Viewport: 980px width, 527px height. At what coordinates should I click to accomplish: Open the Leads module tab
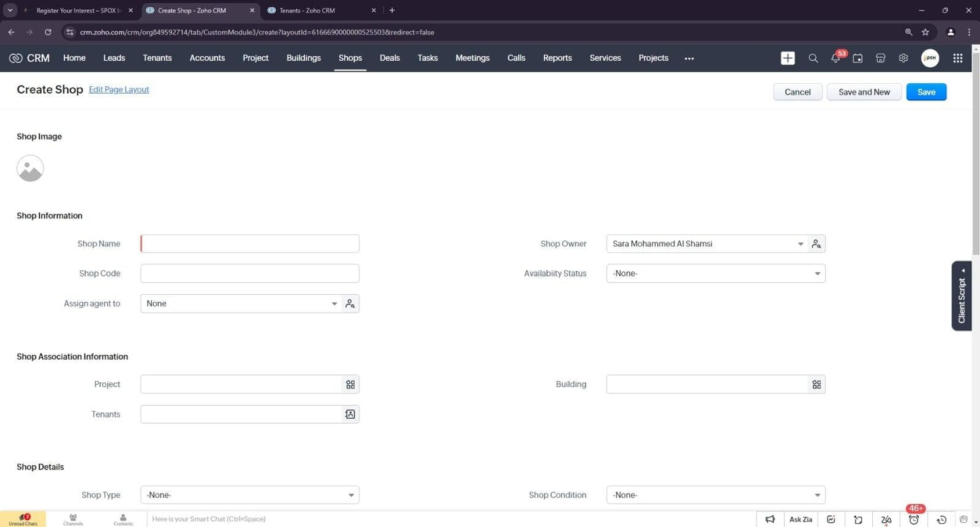114,58
